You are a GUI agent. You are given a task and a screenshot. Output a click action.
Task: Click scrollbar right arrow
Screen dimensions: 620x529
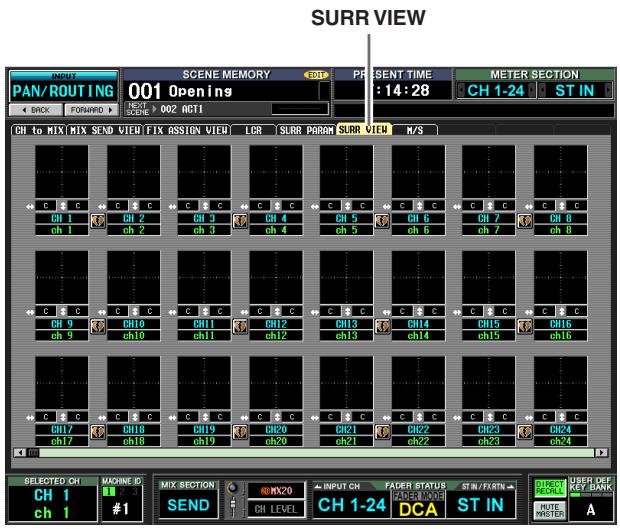[x=602, y=452]
